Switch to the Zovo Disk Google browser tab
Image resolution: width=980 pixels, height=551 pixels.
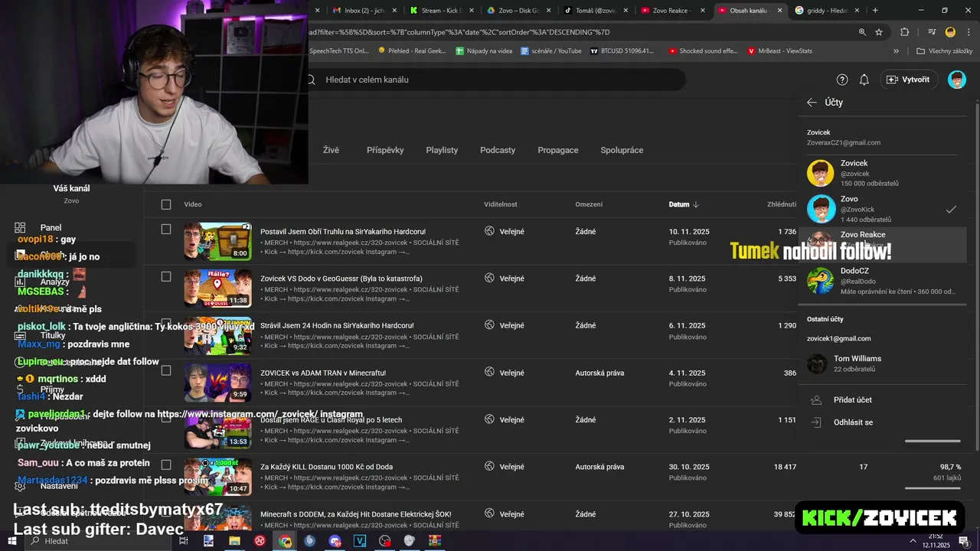(519, 11)
